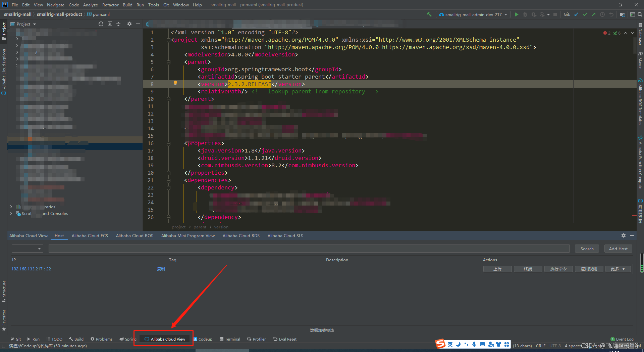Click the Search button in host panel

click(587, 249)
